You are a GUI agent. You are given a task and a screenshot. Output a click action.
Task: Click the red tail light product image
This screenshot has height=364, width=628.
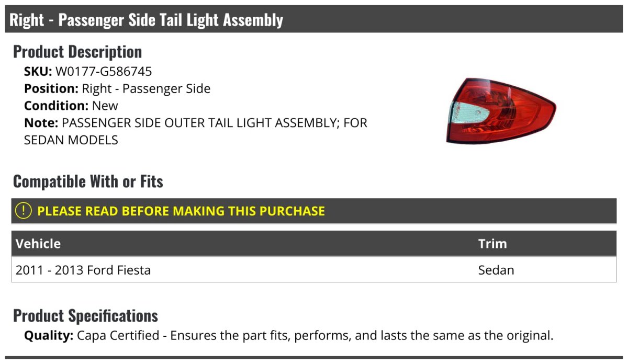(500, 110)
